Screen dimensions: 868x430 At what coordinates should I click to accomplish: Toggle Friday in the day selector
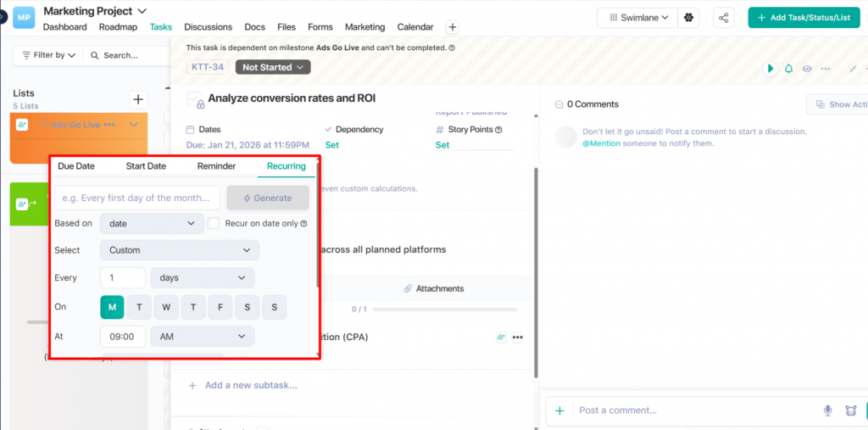click(220, 307)
